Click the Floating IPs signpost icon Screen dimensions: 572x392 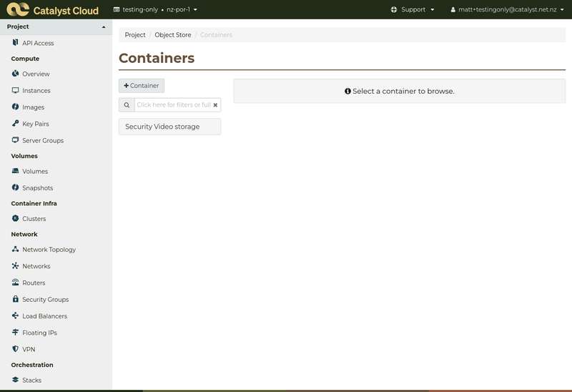coord(15,332)
